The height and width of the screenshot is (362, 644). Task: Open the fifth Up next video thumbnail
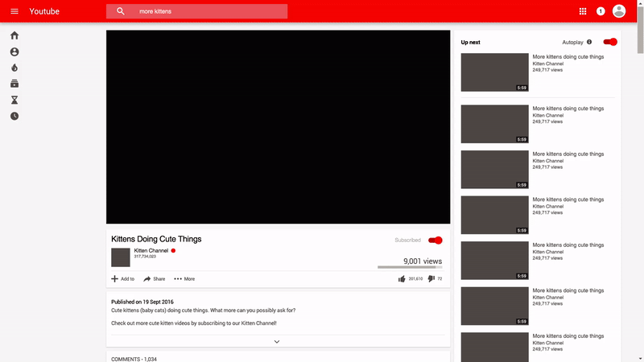pyautogui.click(x=494, y=261)
